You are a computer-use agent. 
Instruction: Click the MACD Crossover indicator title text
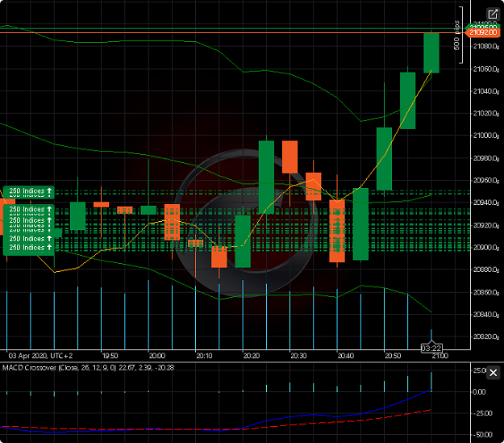pyautogui.click(x=88, y=368)
